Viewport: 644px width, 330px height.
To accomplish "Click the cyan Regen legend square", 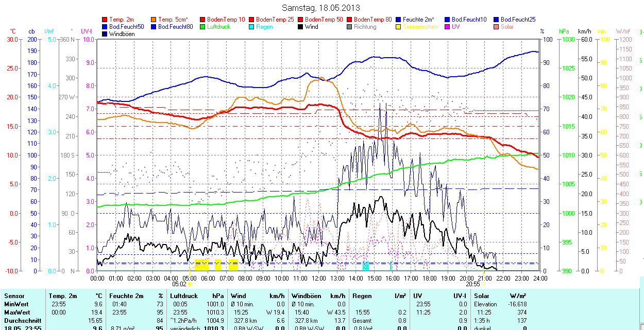I will click(252, 27).
